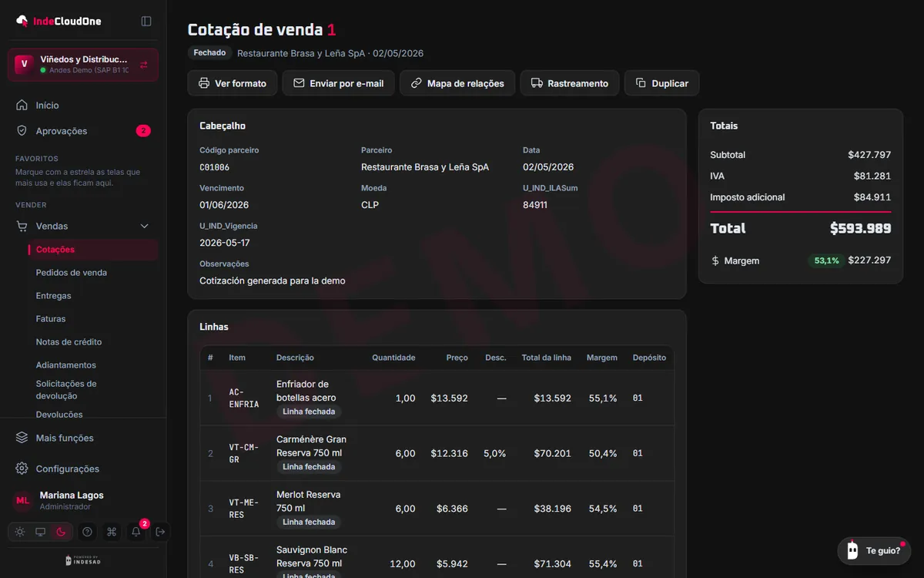Select Notas de crédito menu item
The width and height of the screenshot is (924, 578).
click(69, 342)
